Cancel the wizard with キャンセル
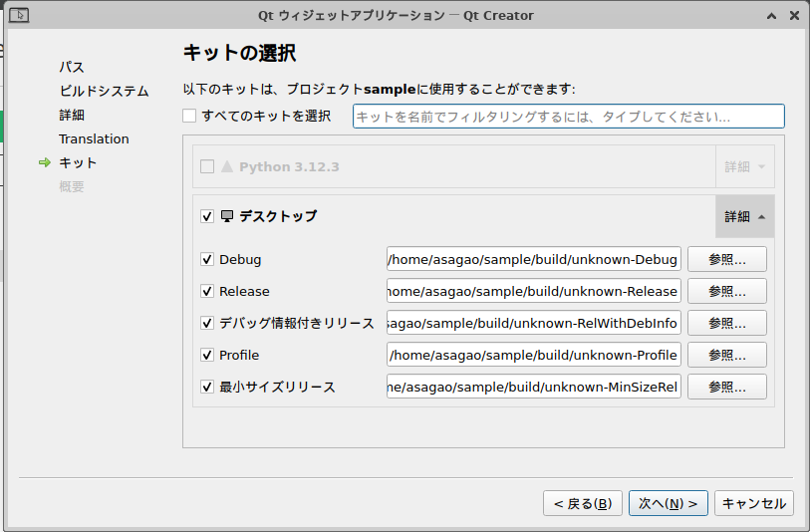810x532 pixels. click(x=754, y=503)
